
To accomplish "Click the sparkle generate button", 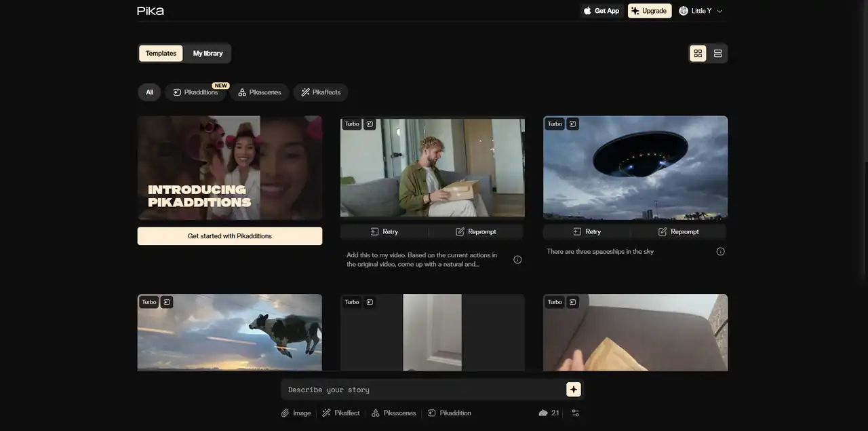I will click(x=574, y=389).
